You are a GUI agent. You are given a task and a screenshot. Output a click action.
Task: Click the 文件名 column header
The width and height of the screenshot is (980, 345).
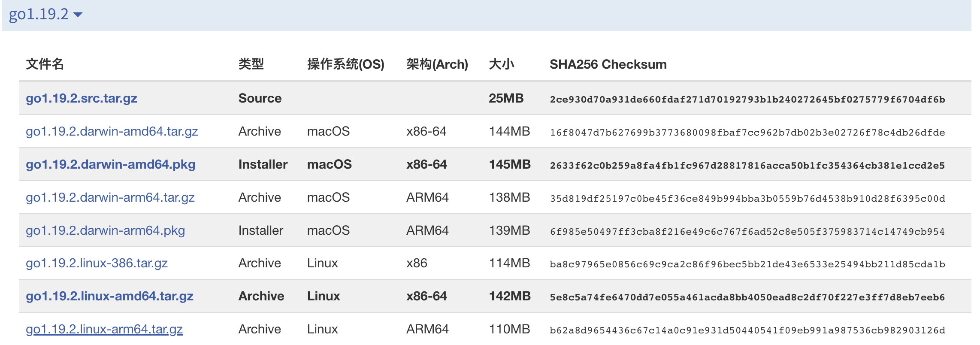[45, 64]
